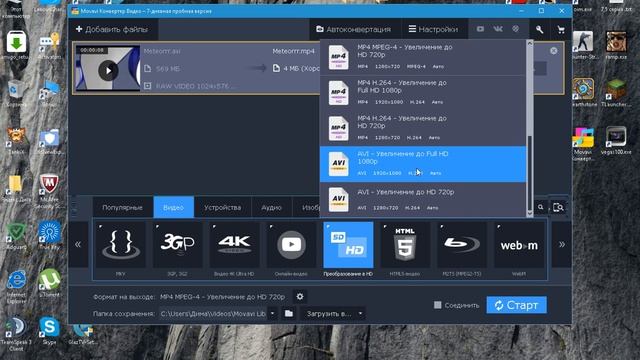Switch to the Видео tab
Image resolution: width=640 pixels, height=360 pixels.
173,207
